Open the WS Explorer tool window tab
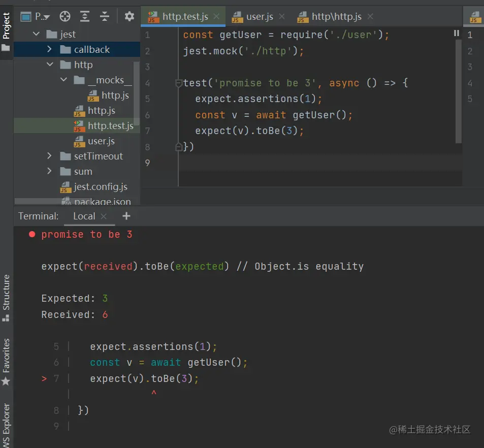Viewport: 484px width, 448px height. (x=6, y=425)
